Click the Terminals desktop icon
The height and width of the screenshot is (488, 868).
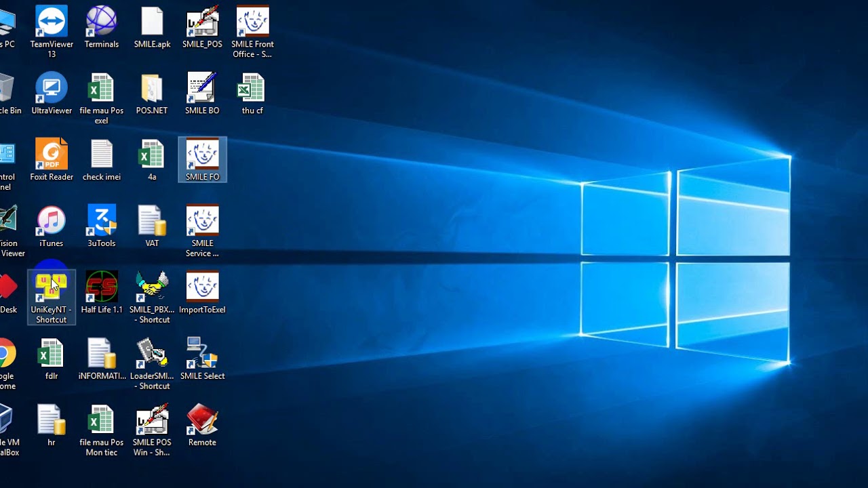[102, 27]
